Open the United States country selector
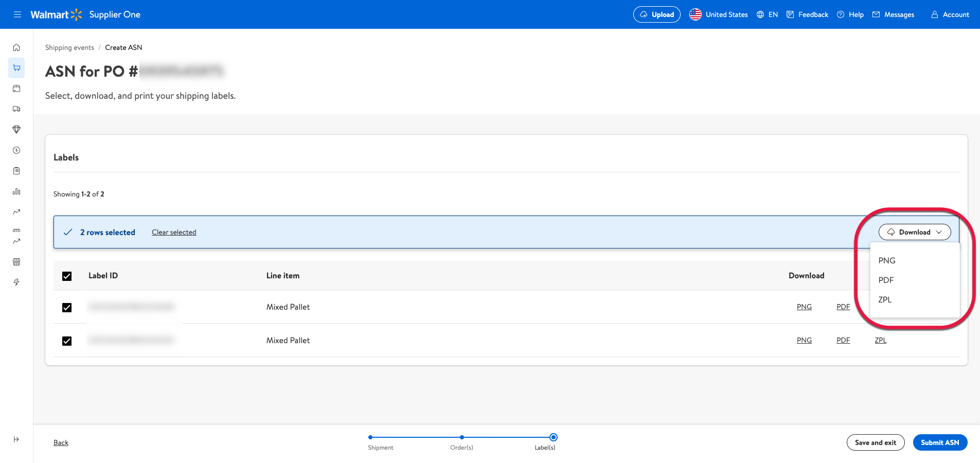Viewport: 980px width, 463px height. click(719, 14)
